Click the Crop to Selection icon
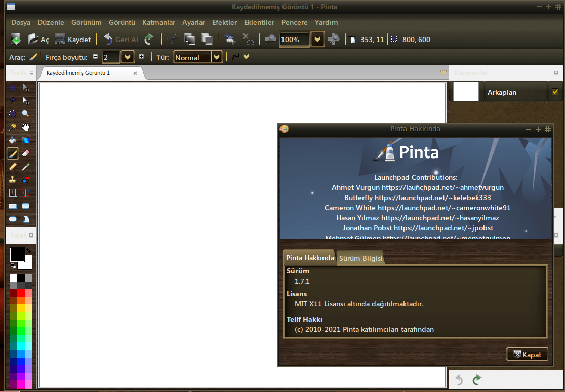This screenshot has height=392, width=565. (x=230, y=39)
